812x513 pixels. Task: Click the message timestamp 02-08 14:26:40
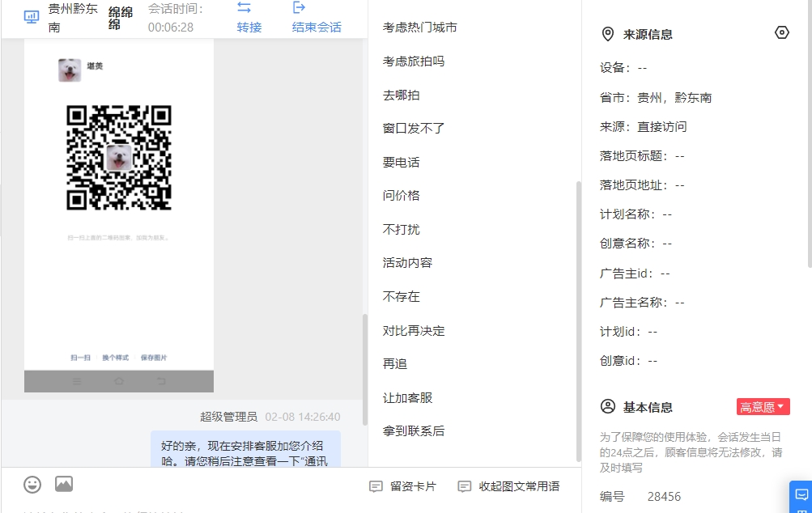(x=303, y=417)
